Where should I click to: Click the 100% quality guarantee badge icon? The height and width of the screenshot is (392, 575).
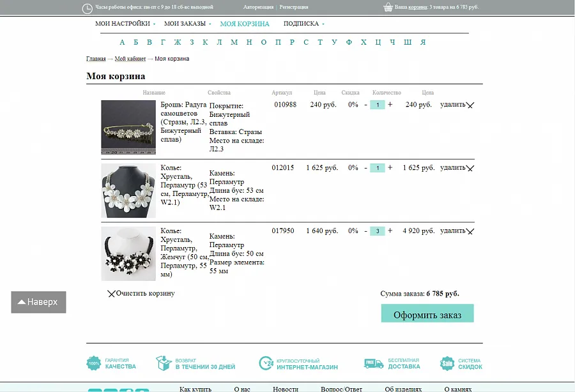(93, 363)
